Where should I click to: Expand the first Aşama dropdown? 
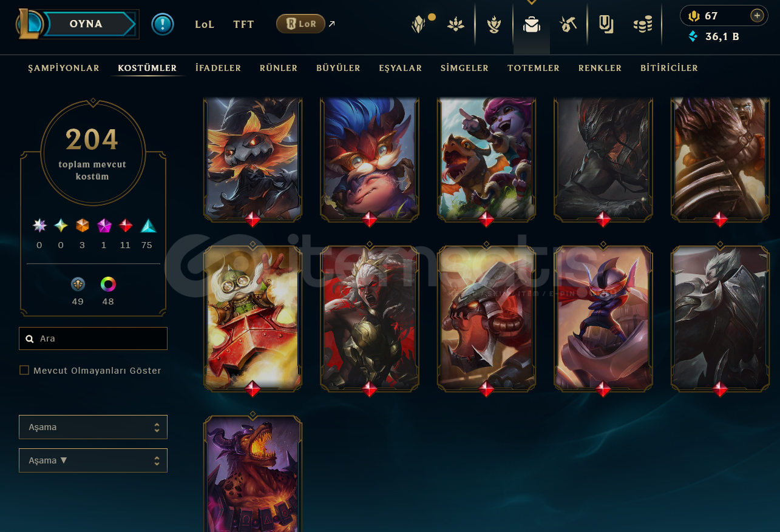(x=93, y=427)
